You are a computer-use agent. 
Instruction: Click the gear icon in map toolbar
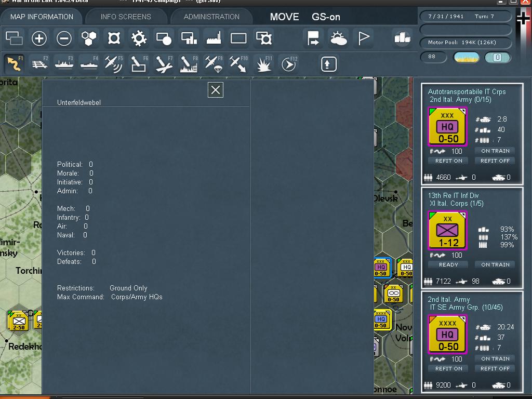click(x=139, y=38)
